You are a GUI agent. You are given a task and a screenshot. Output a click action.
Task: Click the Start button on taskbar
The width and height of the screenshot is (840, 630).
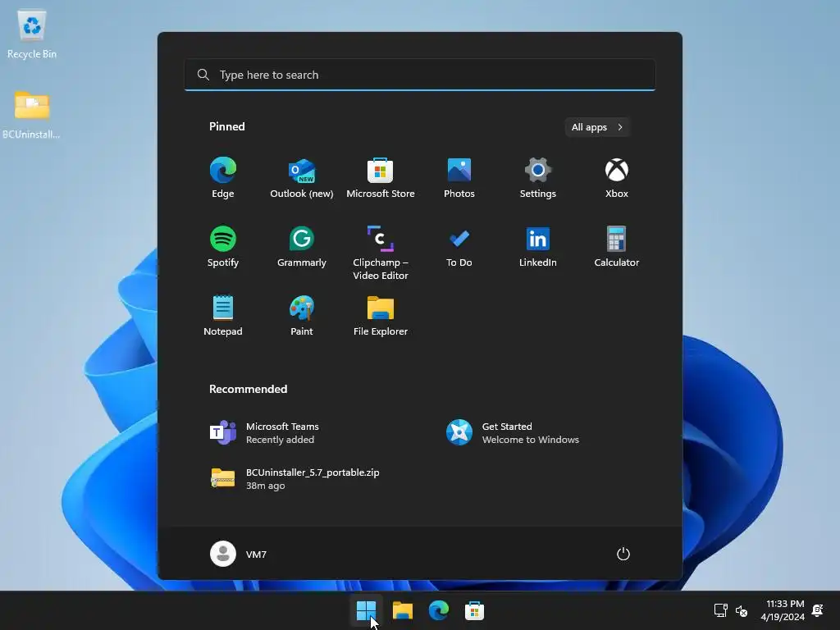click(367, 610)
